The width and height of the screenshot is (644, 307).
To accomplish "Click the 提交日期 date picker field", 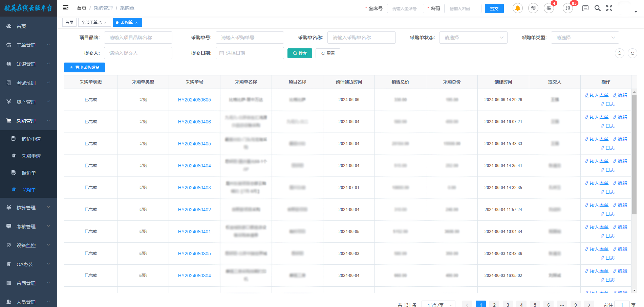I will (250, 53).
